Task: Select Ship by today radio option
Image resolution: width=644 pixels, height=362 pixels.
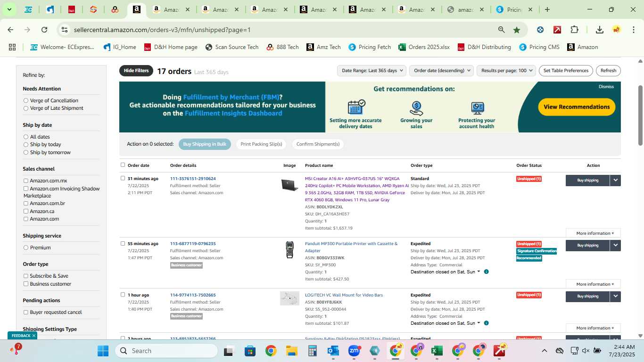Action: 26,144
